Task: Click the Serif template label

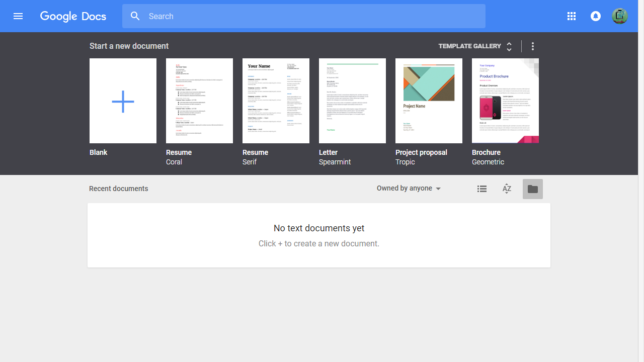Action: (250, 162)
